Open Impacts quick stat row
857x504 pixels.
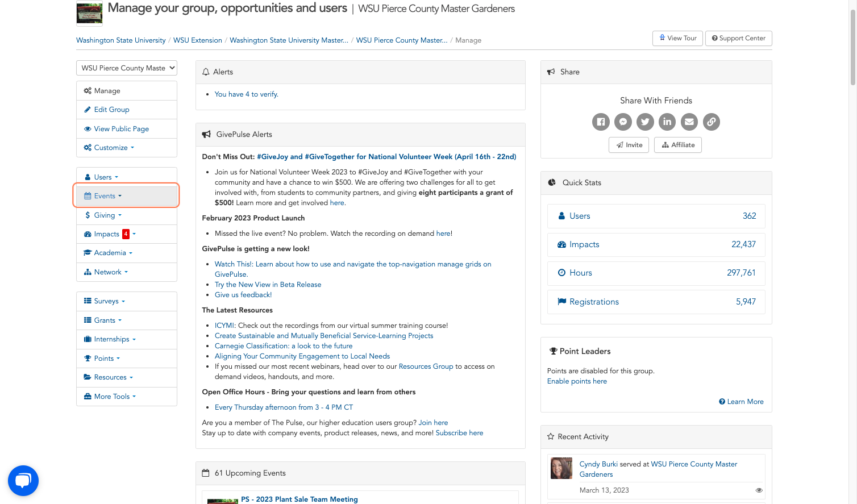tap(656, 244)
